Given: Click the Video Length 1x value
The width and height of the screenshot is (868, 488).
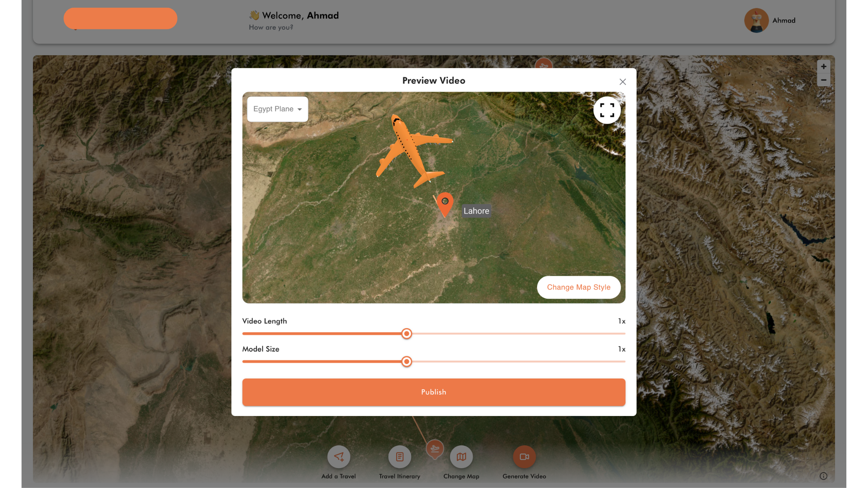Looking at the screenshot, I should tap(622, 321).
